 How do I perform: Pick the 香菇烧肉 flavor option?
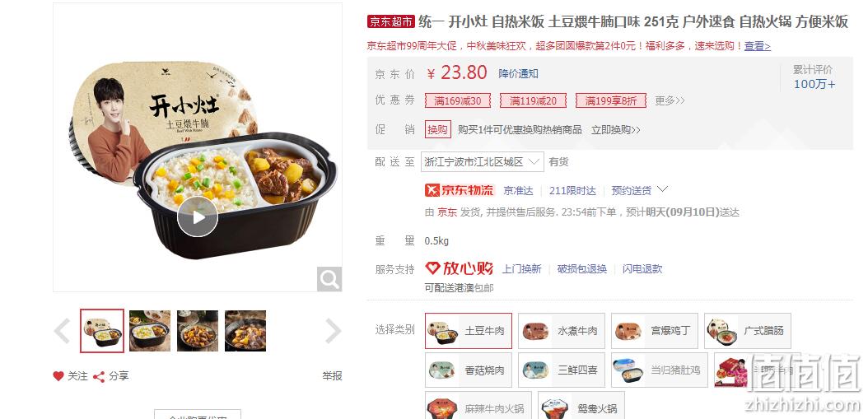pos(469,370)
